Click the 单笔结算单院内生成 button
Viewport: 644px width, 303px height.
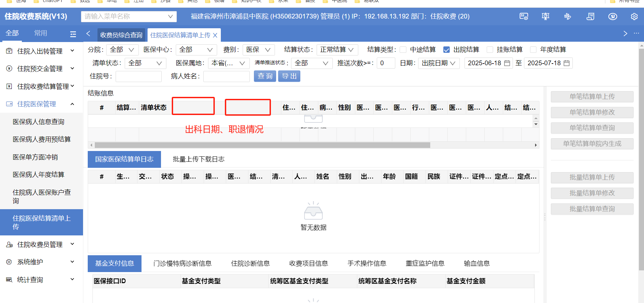pyautogui.click(x=592, y=144)
